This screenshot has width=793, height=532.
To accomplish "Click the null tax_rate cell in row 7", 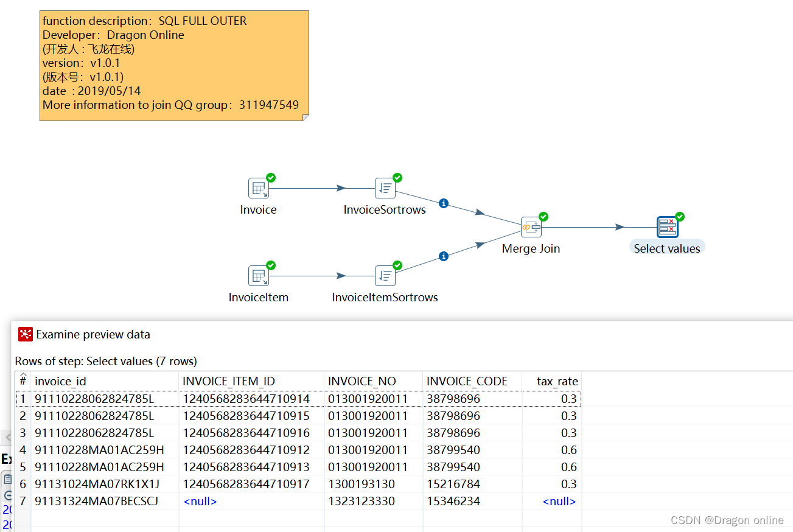I will click(x=551, y=501).
